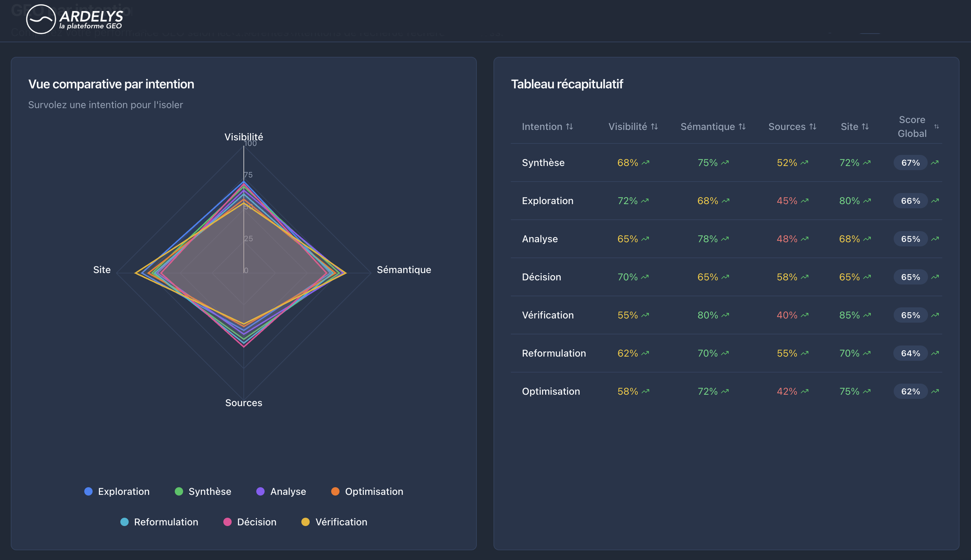Sort by Sources column arrows icon
This screenshot has width=971, height=560.
813,126
